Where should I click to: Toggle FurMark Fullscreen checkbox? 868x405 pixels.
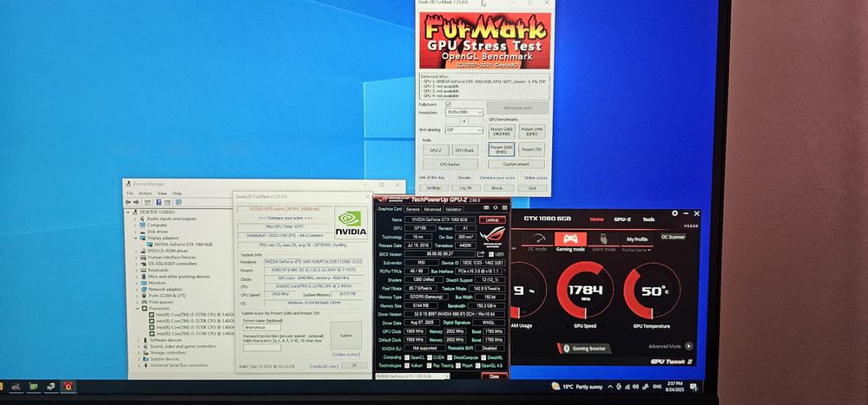pos(448,104)
